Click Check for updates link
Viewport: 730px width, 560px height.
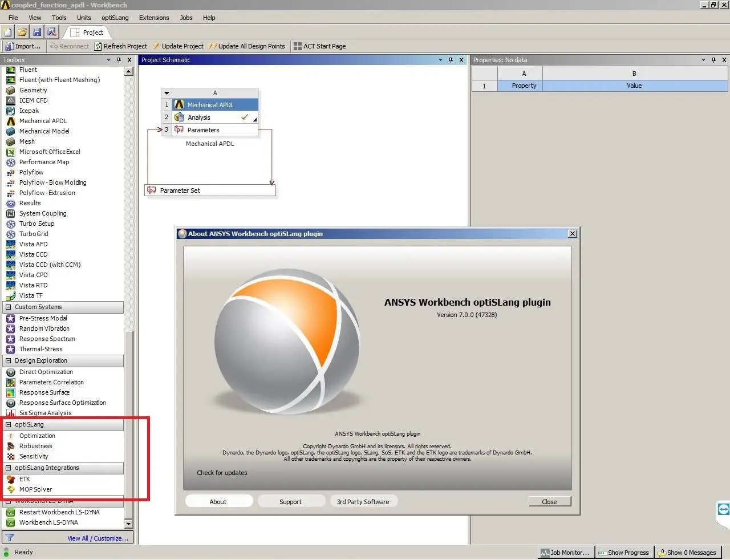222,473
